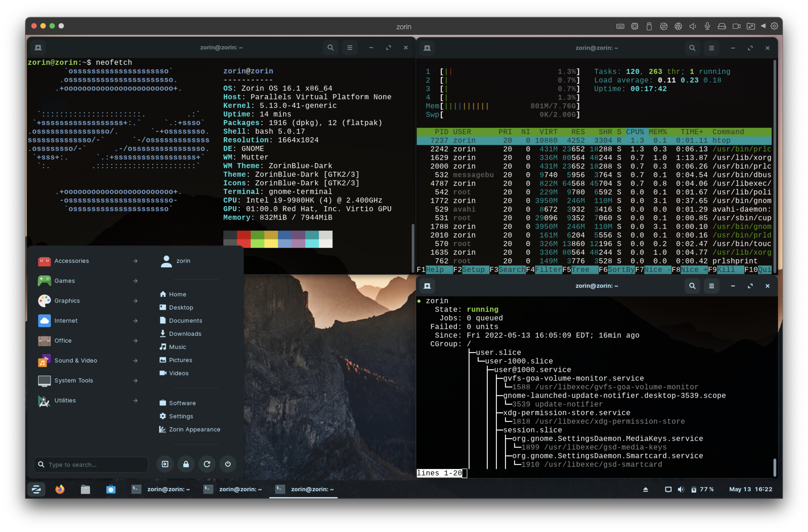Screen dimensions: 808x532
Task: Launch Firefox from the taskbar
Action: tap(60, 489)
